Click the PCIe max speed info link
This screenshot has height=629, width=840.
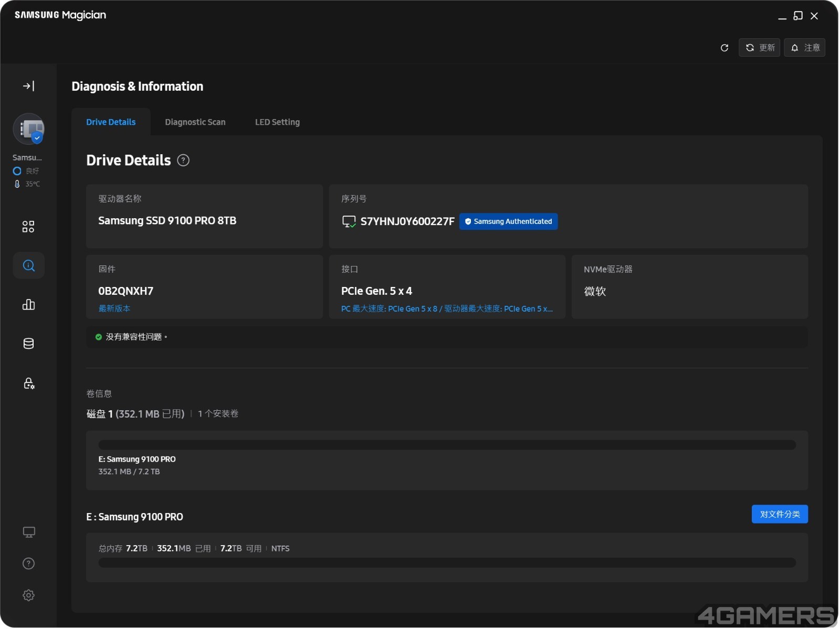click(x=447, y=309)
